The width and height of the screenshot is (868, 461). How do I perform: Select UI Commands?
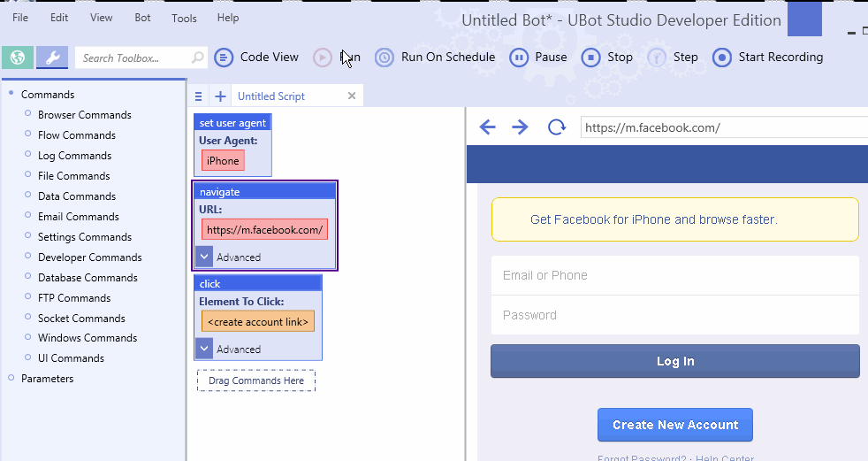[71, 358]
